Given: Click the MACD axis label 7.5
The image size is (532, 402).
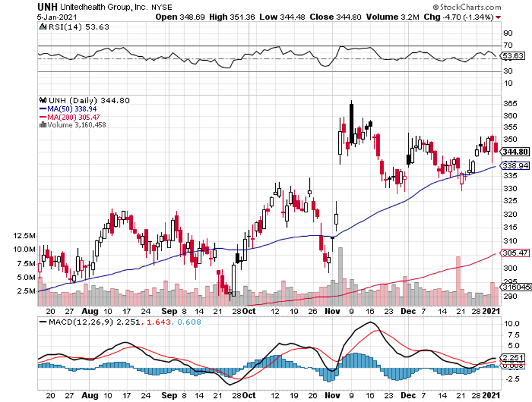Looking at the screenshot, I should coord(512,335).
